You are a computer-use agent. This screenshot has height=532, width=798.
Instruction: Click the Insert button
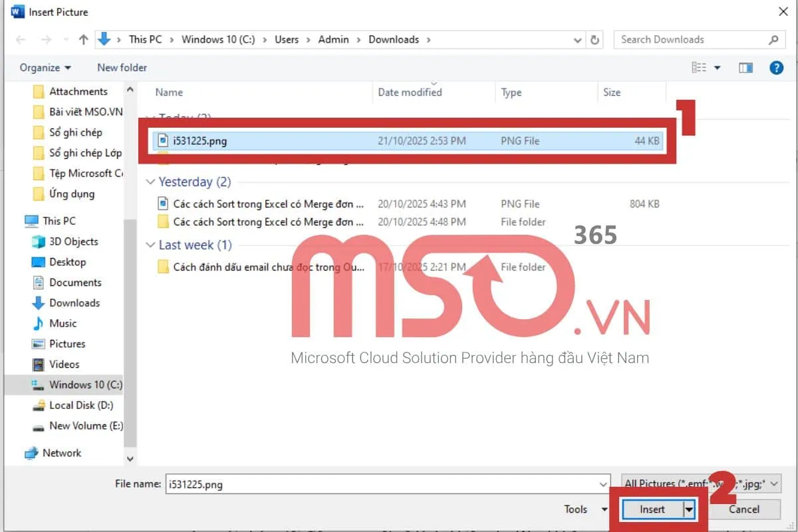click(x=652, y=509)
